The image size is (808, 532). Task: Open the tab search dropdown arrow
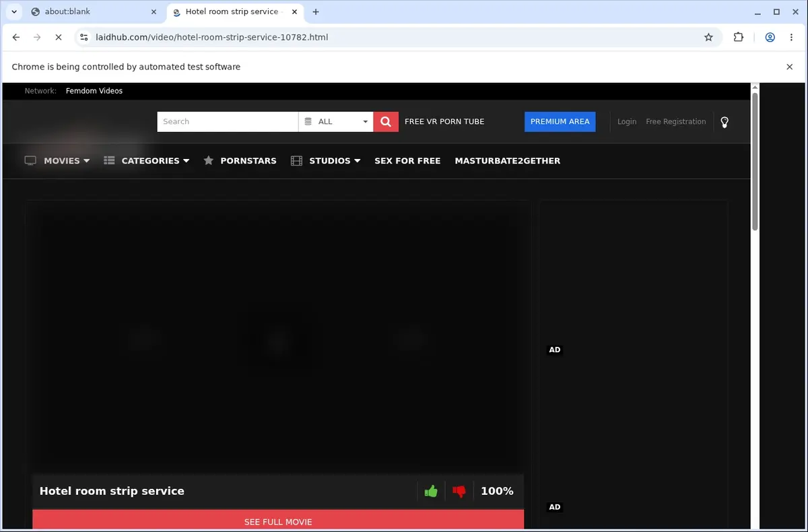coord(13,12)
